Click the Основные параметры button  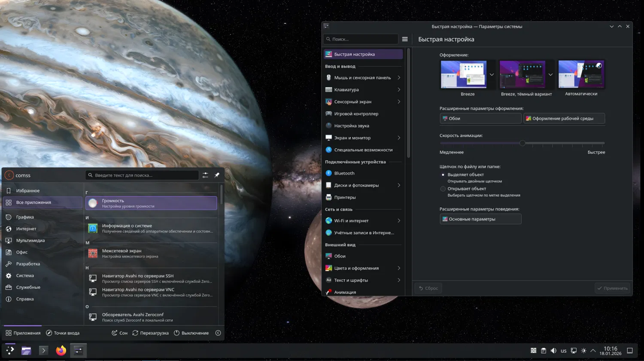point(480,219)
